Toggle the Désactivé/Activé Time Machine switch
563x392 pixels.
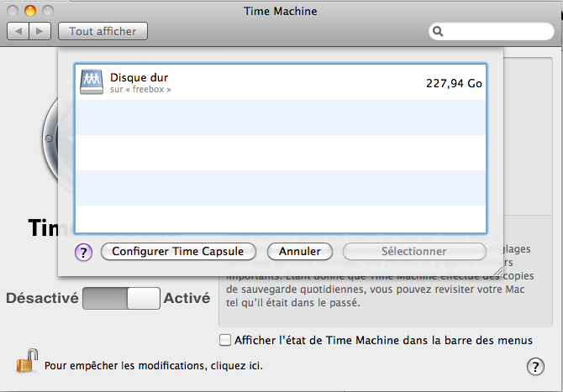click(121, 298)
